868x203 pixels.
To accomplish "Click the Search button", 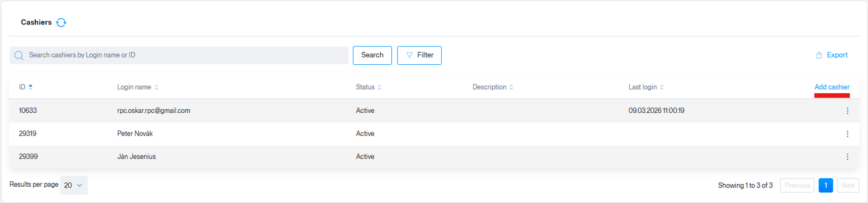I will coord(372,55).
